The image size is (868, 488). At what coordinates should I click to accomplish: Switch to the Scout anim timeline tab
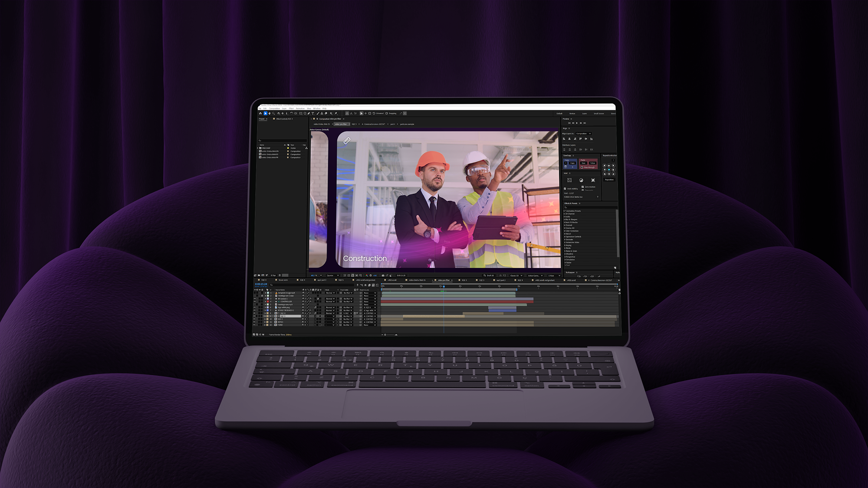[x=283, y=280]
